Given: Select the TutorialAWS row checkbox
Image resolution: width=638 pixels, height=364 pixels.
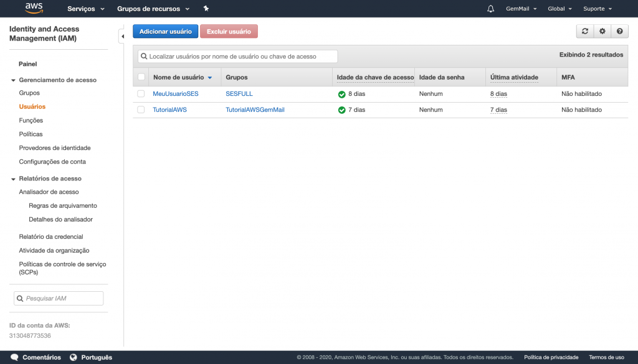Looking at the screenshot, I should (x=141, y=110).
